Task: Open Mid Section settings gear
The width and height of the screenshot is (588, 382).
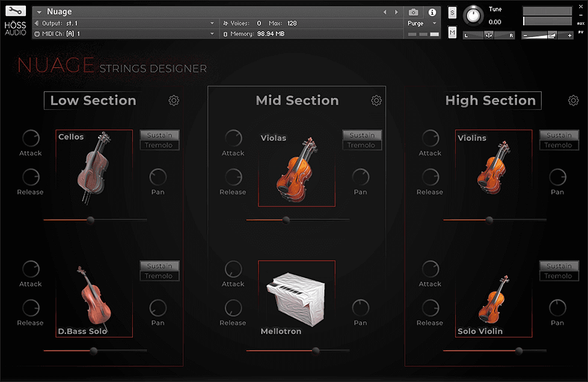Action: (x=376, y=100)
